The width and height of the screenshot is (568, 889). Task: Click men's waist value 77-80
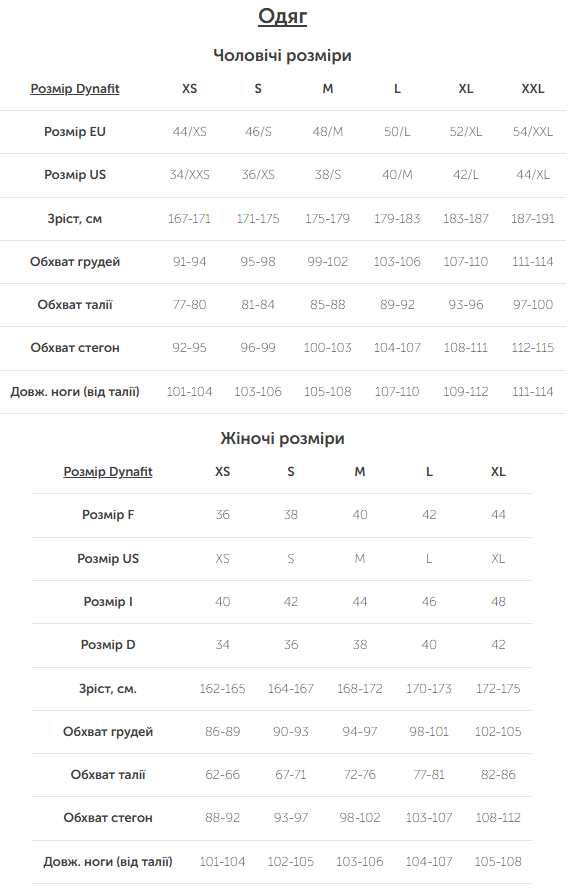tap(189, 304)
